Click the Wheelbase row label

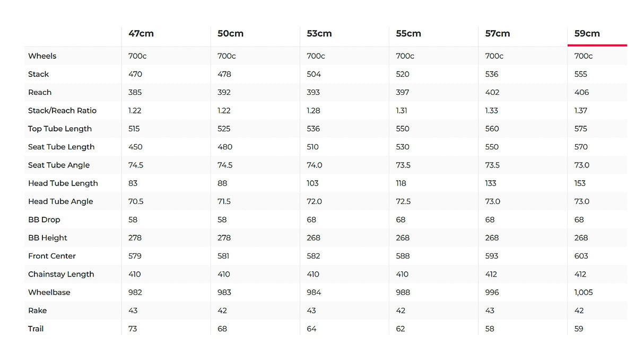pyautogui.click(x=49, y=293)
